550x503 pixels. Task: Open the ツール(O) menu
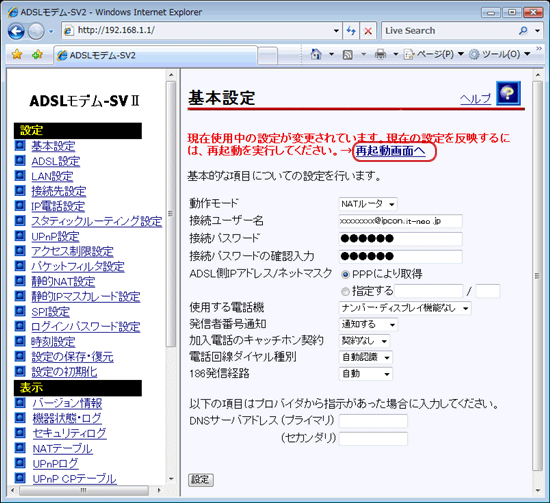pyautogui.click(x=500, y=54)
